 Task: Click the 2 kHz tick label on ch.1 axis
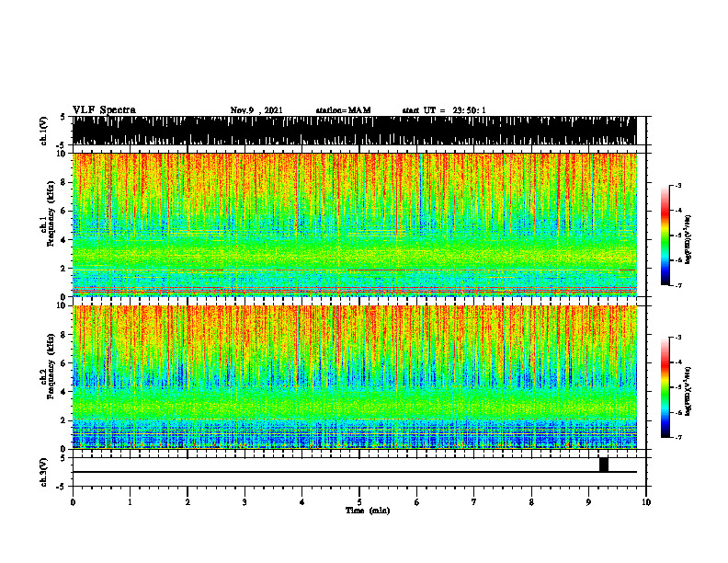click(x=64, y=268)
